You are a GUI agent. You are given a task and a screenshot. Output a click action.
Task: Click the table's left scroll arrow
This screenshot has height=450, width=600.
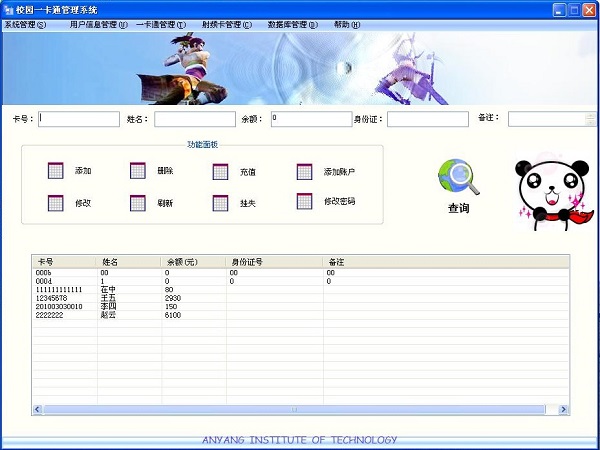[37, 409]
